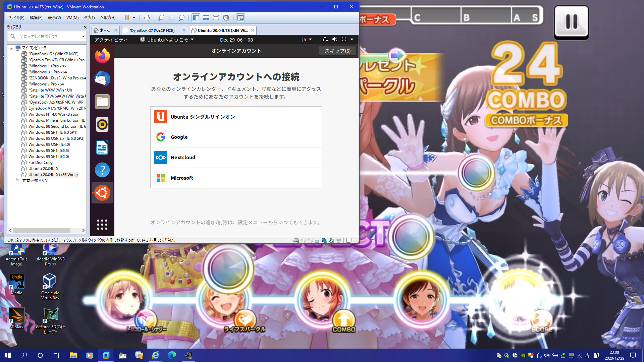The image size is (644, 362).
Task: Enter full screen mode via toolbar icon
Action: click(x=216, y=18)
